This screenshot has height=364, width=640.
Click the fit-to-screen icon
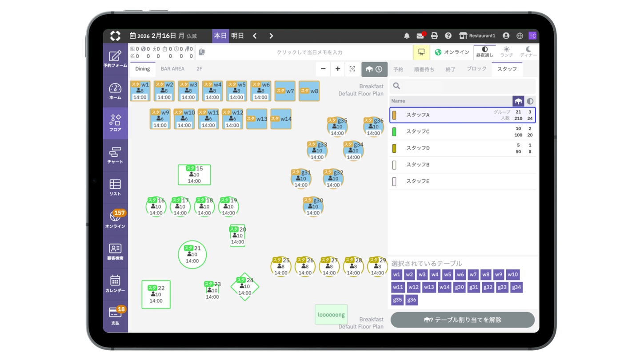[352, 69]
